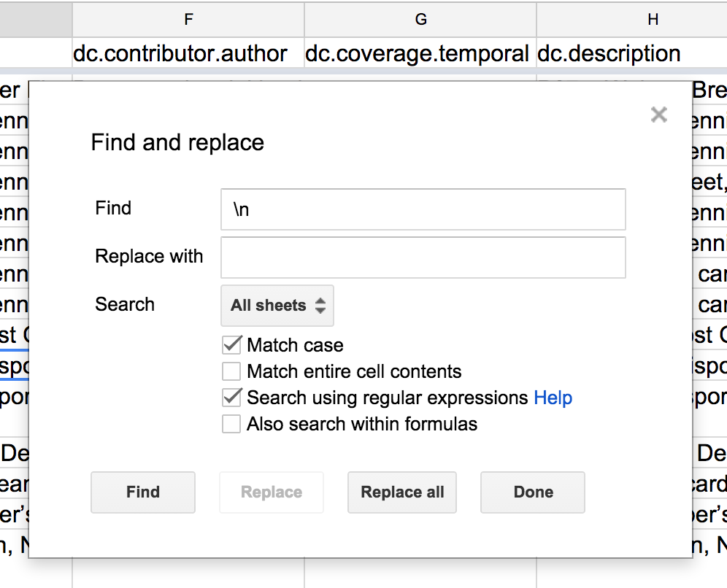Enable Match entire cell contents
This screenshot has height=588, width=727.
[x=231, y=371]
